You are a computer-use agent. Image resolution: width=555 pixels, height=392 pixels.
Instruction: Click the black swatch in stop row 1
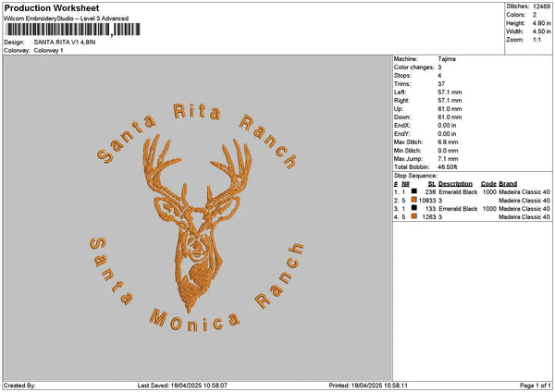coord(414,191)
